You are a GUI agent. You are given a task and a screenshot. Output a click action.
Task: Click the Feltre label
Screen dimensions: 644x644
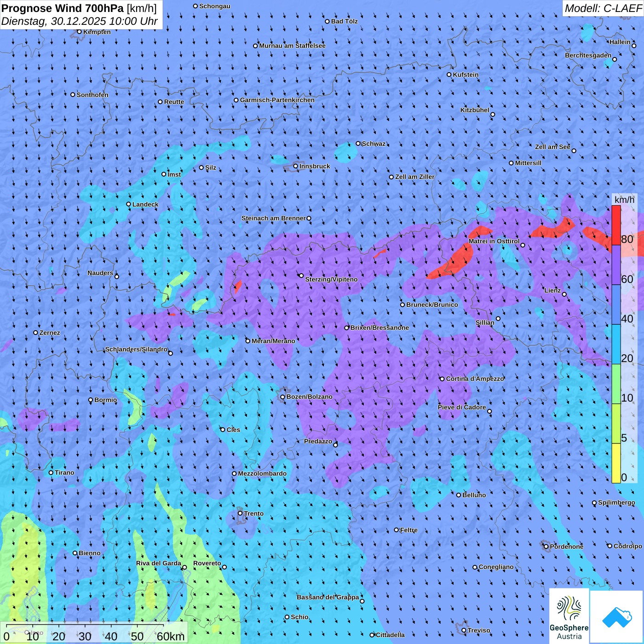click(x=409, y=530)
